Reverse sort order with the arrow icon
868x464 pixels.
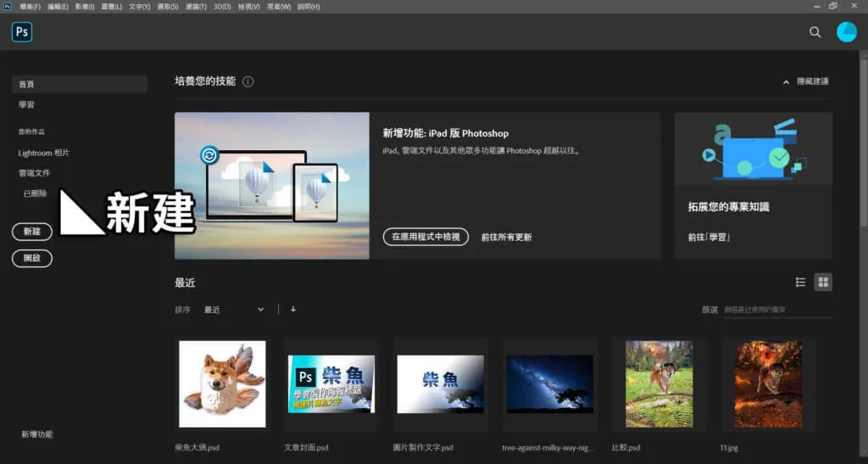[292, 309]
